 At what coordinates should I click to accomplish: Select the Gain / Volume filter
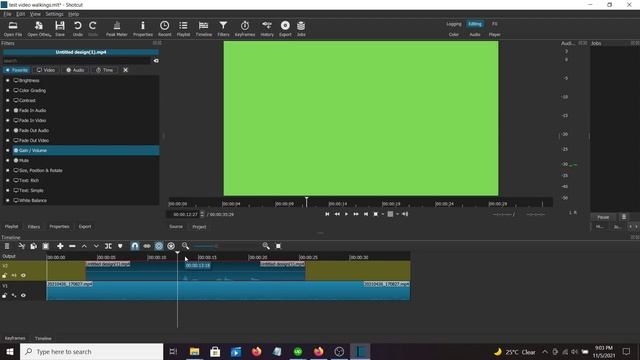click(86, 150)
